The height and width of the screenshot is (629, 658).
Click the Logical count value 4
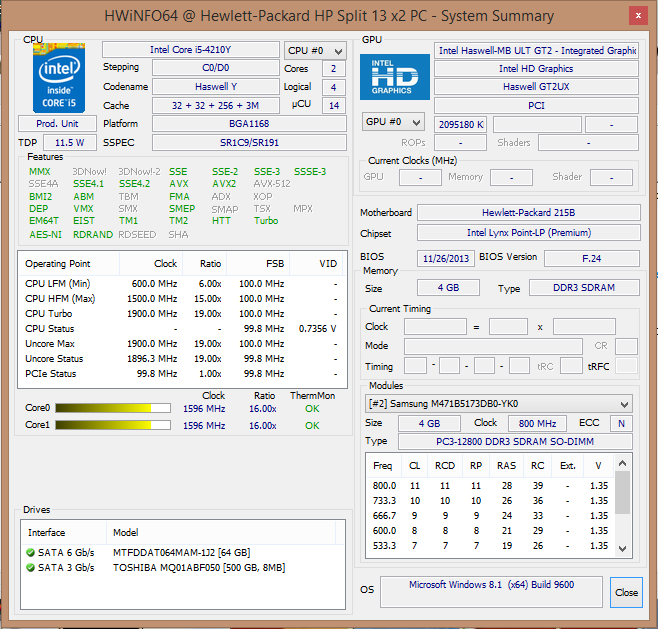tap(334, 88)
